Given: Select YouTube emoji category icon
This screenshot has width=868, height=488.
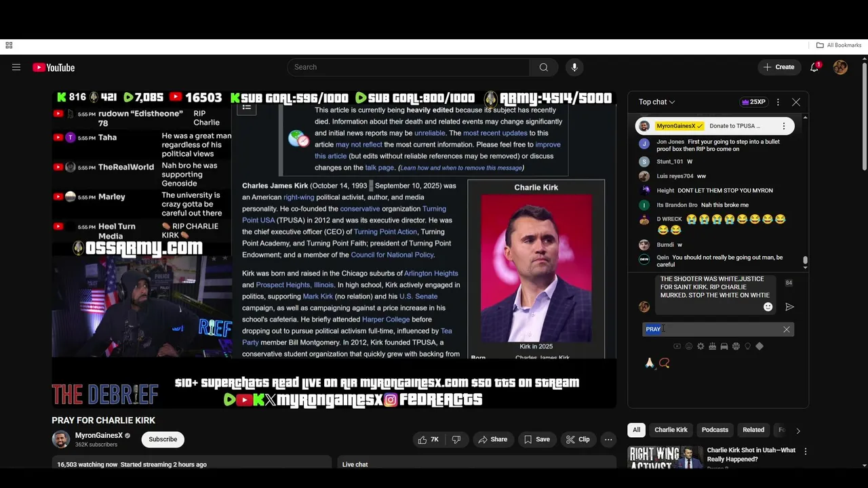Looking at the screenshot, I should (x=677, y=346).
